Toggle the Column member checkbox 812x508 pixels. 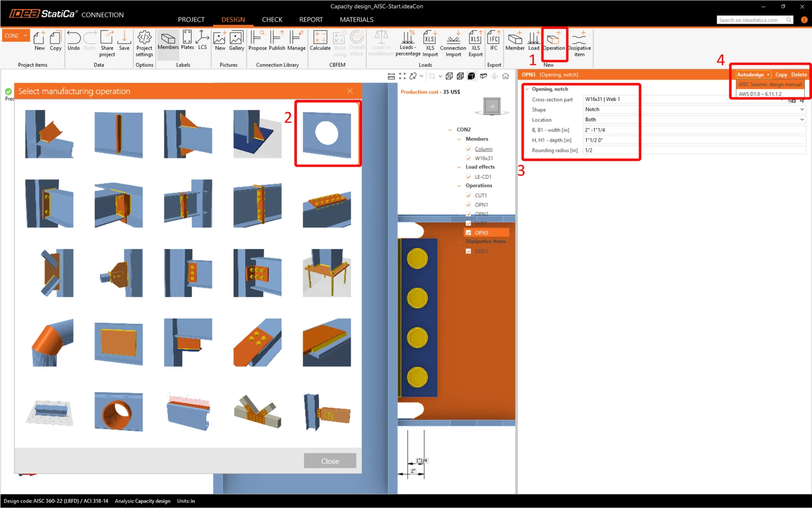468,149
